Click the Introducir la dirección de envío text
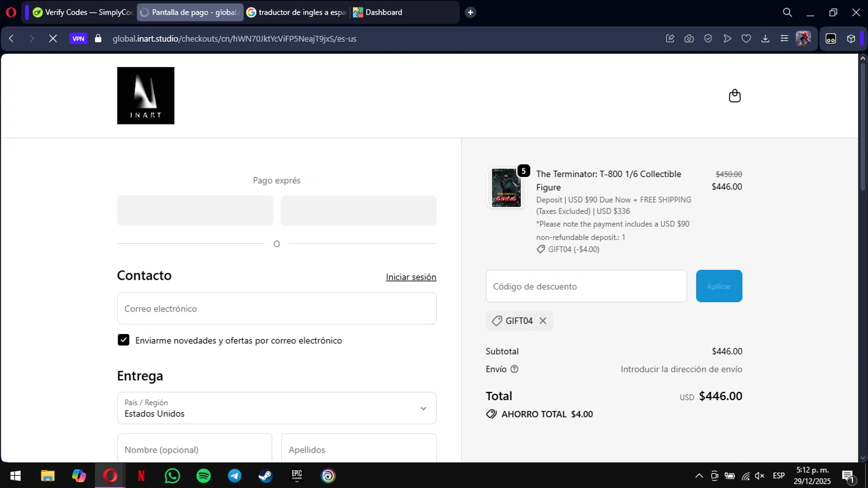Screen dimensions: 868x488 (x=681, y=369)
